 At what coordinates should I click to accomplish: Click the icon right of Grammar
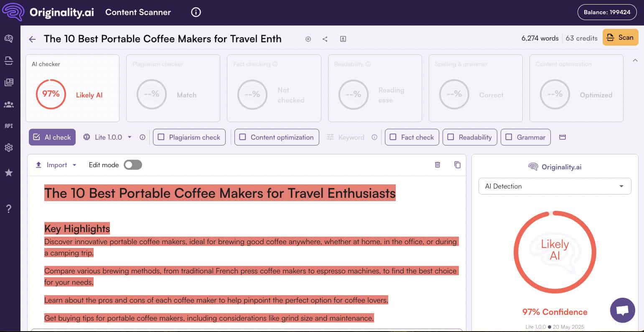click(x=563, y=137)
